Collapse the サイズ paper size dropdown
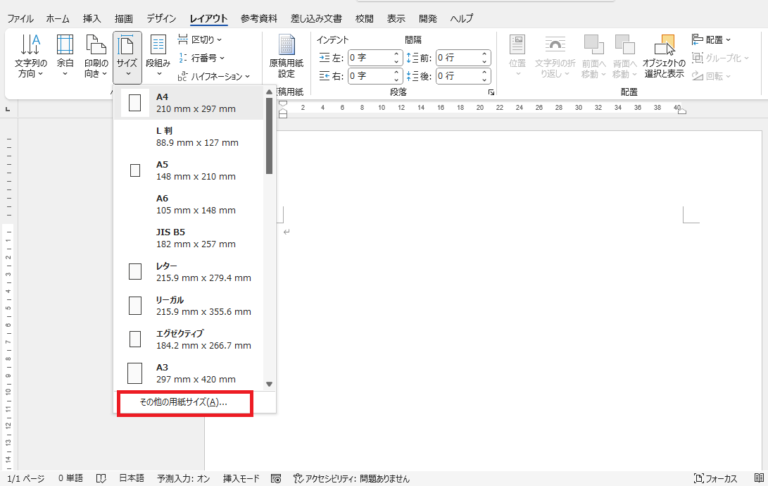The width and height of the screenshot is (768, 486). click(127, 57)
